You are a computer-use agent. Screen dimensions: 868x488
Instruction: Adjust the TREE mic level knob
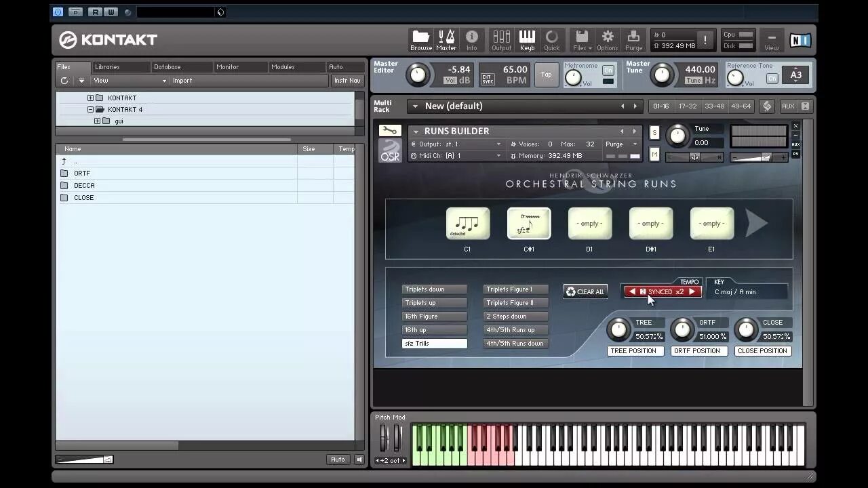(618, 330)
